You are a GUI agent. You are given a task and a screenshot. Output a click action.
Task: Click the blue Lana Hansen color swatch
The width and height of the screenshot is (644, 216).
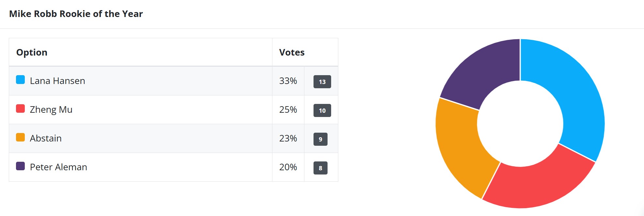[20, 80]
